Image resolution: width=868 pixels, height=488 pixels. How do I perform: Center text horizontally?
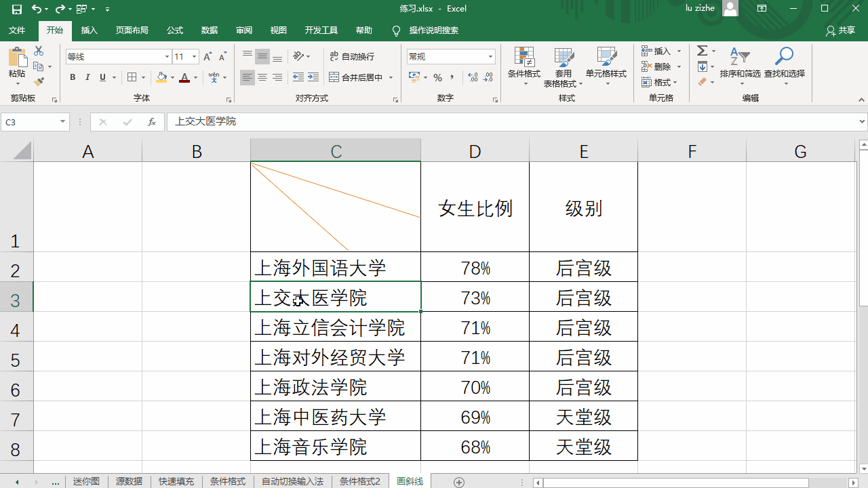coord(262,78)
